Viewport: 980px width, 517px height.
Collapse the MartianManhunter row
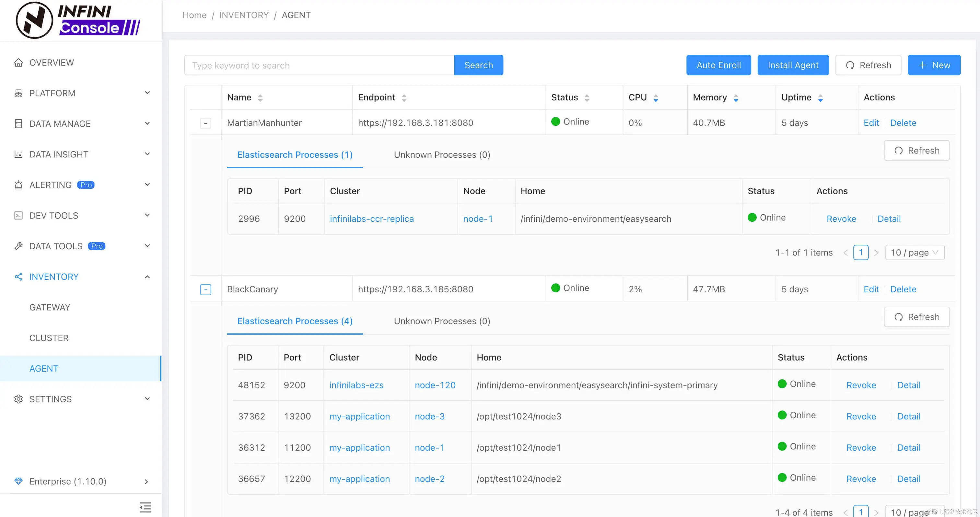point(205,123)
